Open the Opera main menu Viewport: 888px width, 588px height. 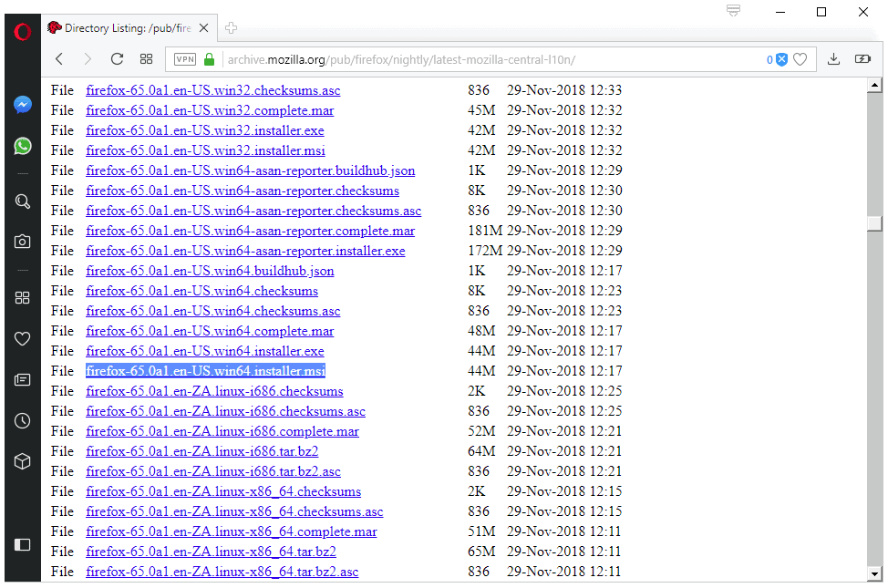point(23,31)
